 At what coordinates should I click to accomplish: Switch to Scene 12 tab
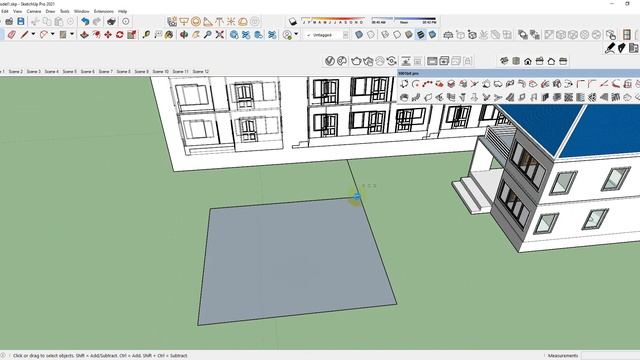pos(201,71)
